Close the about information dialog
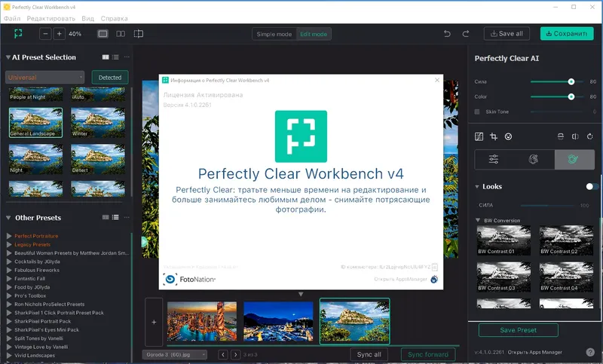 click(x=437, y=80)
